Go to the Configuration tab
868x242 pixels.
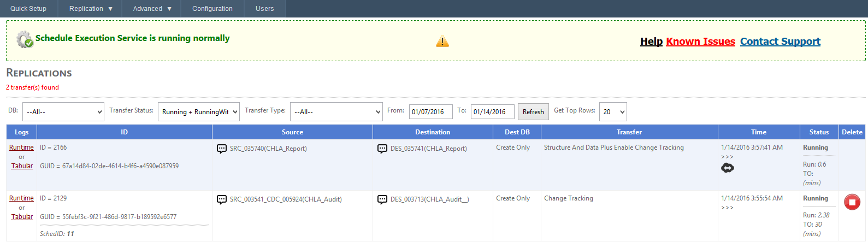tap(212, 9)
